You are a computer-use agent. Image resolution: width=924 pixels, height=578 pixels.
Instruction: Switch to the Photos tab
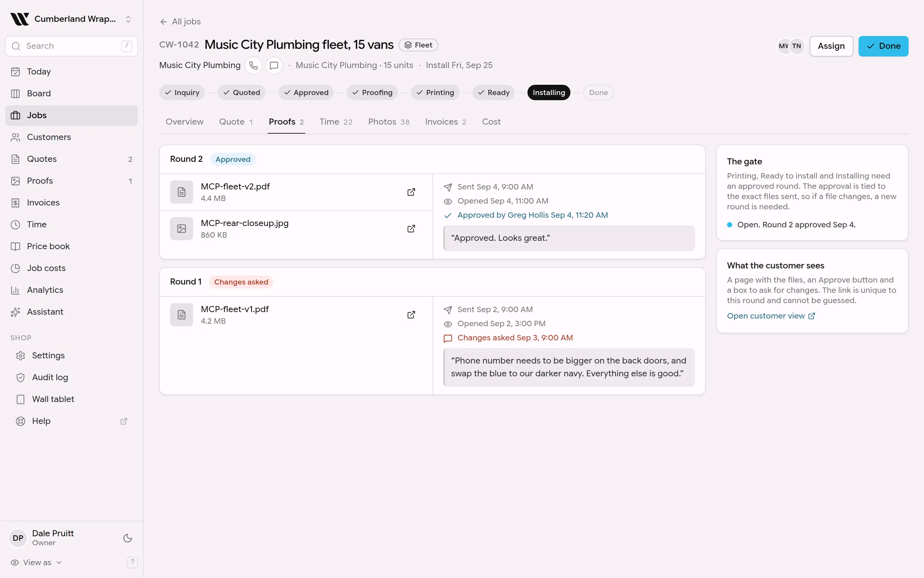[388, 122]
